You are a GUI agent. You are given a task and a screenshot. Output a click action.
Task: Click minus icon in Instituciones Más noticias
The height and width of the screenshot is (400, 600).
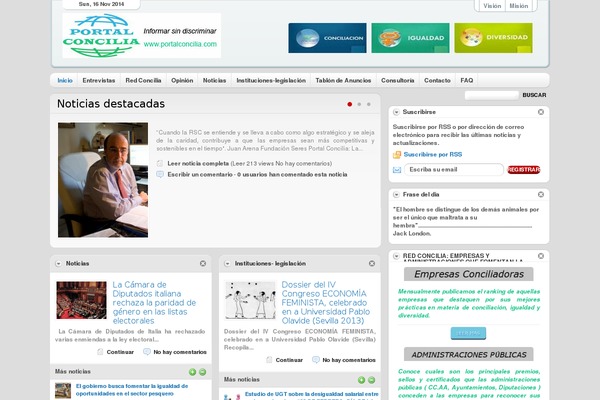pos(371,380)
